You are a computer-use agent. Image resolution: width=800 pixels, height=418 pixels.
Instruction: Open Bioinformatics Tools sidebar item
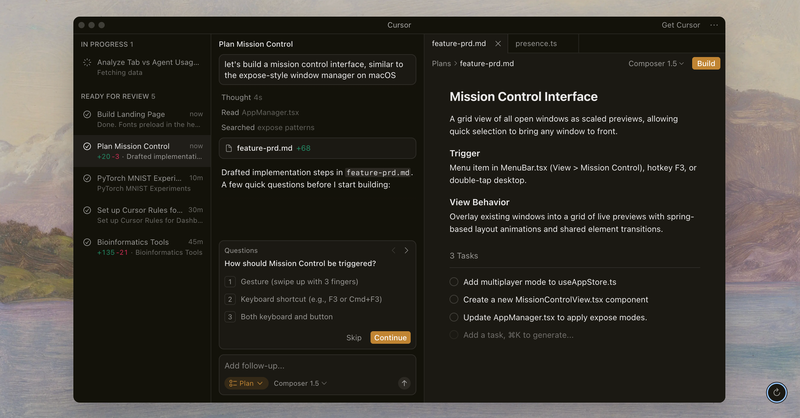tap(142, 247)
